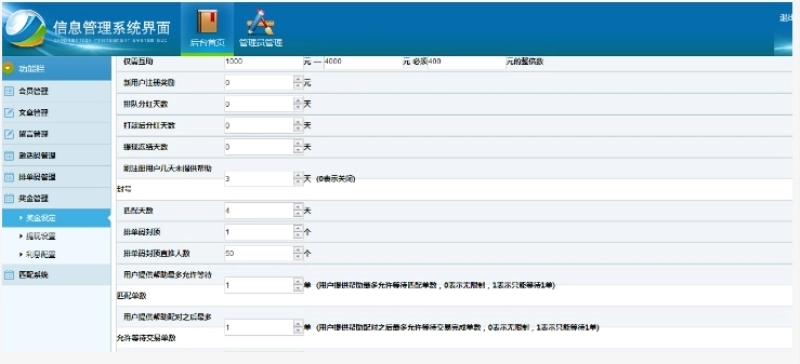This screenshot has height=364, width=800.
Task: Decrease the 排单码封顶 stepper value
Action: coord(298,235)
